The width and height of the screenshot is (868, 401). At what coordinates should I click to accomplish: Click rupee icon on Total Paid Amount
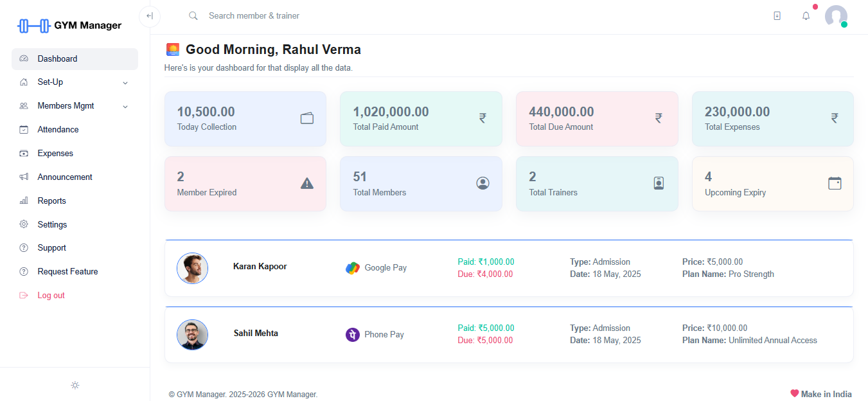[483, 118]
